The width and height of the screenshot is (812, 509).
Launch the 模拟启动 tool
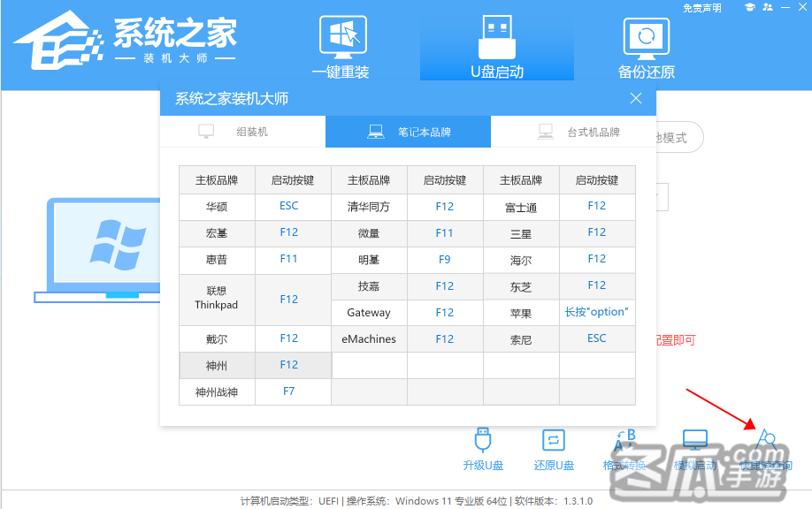click(x=695, y=449)
